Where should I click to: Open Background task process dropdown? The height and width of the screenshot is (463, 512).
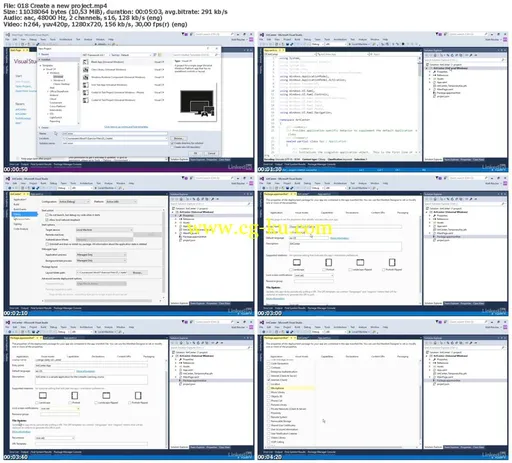[101, 261]
